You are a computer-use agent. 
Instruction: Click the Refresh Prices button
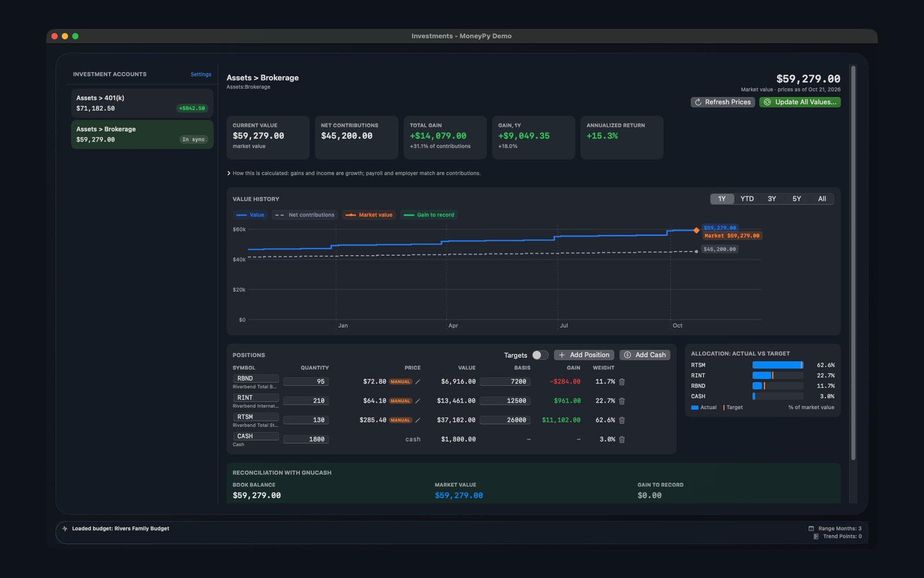pyautogui.click(x=722, y=102)
